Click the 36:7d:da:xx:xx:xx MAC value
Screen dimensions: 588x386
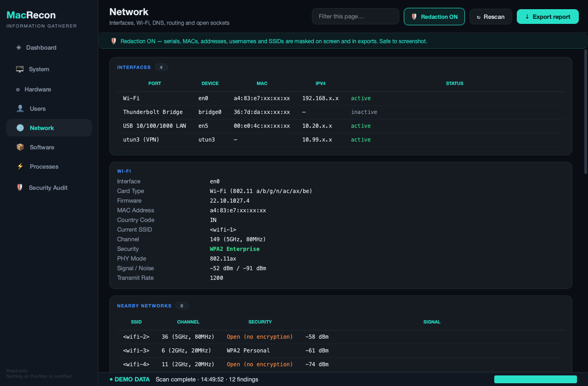262,112
